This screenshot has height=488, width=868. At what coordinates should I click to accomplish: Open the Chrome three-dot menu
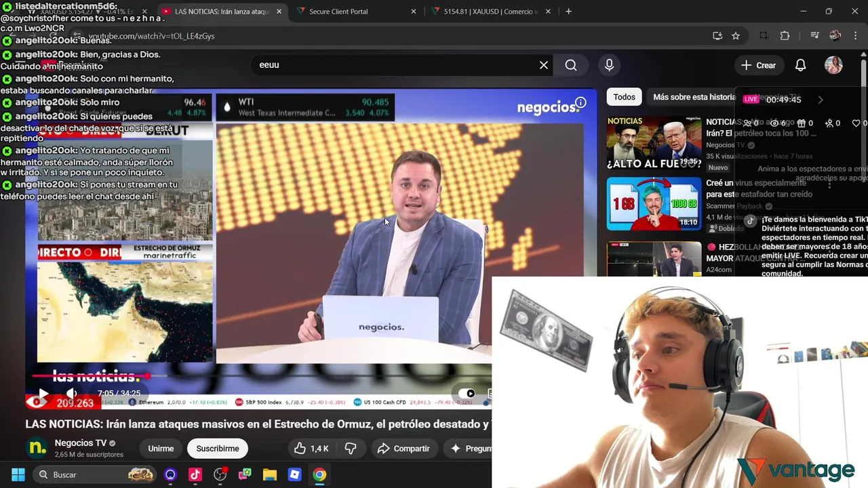pyautogui.click(x=854, y=36)
